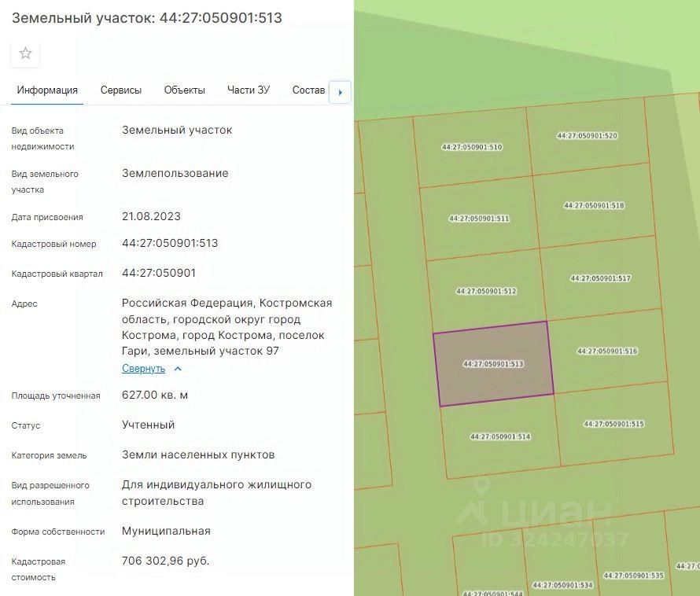Switch to the Сервисы tab

click(121, 90)
